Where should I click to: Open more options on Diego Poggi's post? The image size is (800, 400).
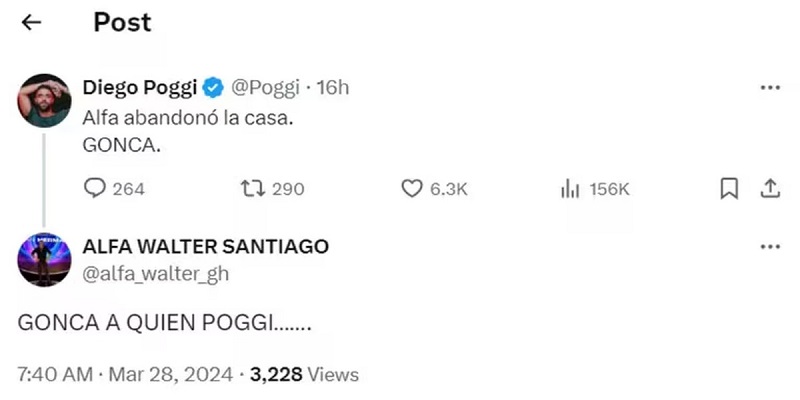click(x=769, y=88)
